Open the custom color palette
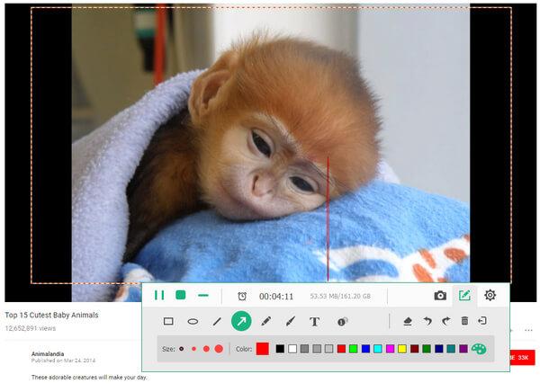This screenshot has width=540, height=392. [x=479, y=349]
